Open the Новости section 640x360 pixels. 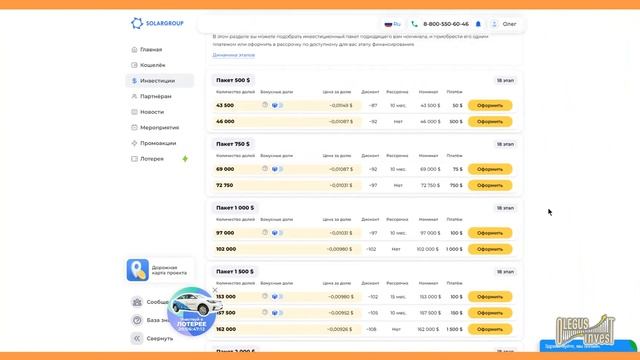pyautogui.click(x=152, y=112)
